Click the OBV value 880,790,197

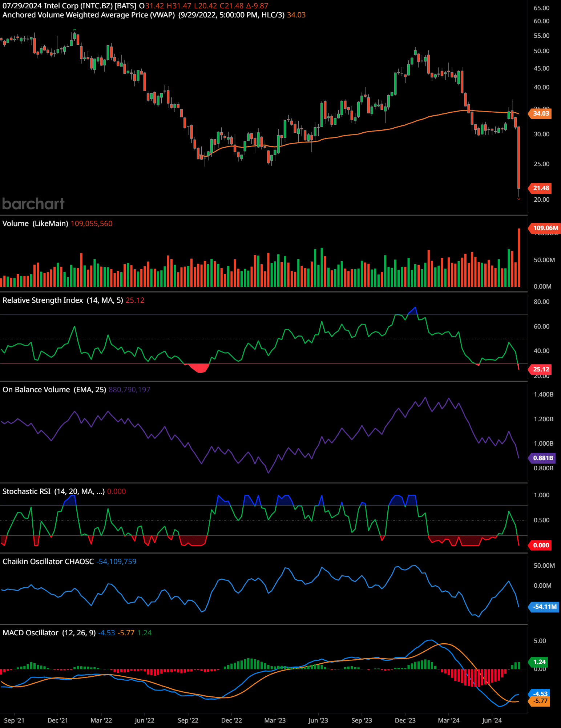(x=129, y=390)
